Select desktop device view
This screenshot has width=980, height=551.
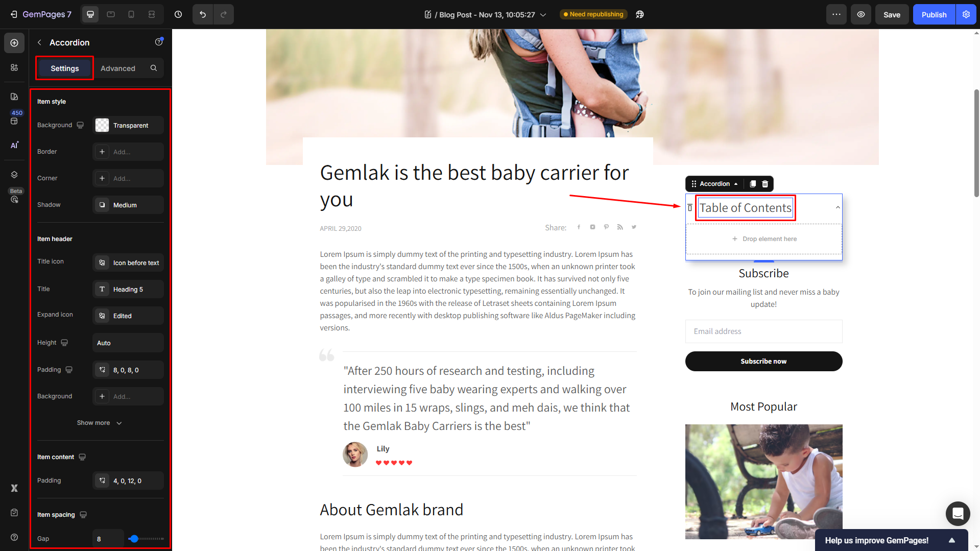(x=90, y=14)
